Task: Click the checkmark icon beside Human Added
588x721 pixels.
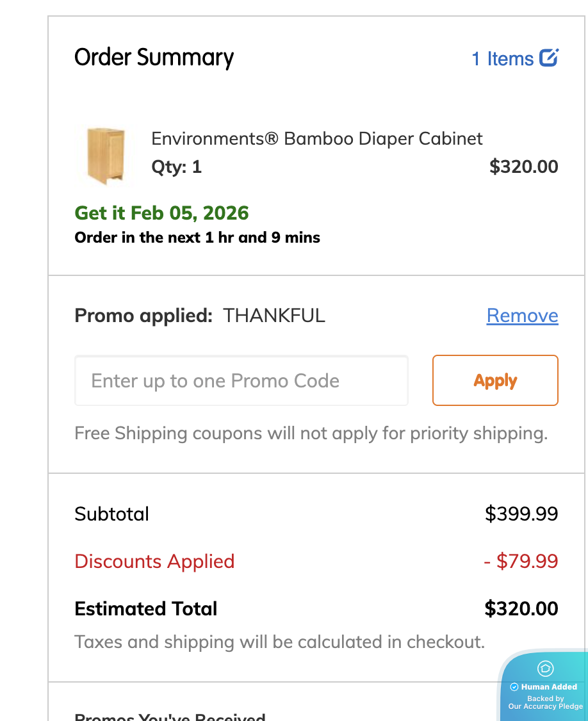Action: coord(514,687)
